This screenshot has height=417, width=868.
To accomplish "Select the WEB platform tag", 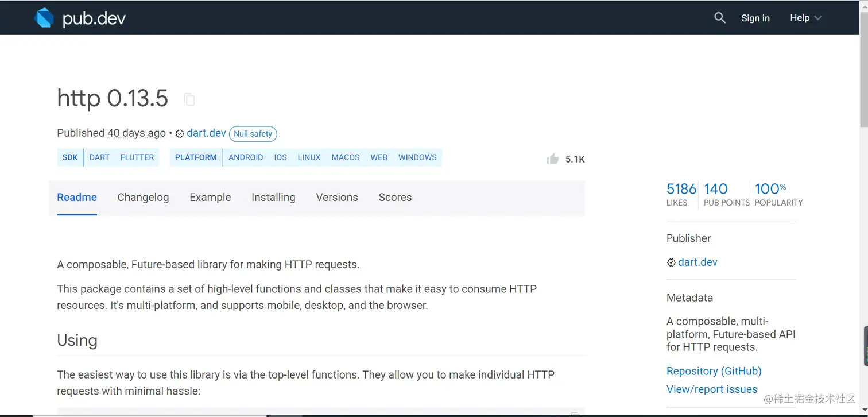I will coord(379,157).
